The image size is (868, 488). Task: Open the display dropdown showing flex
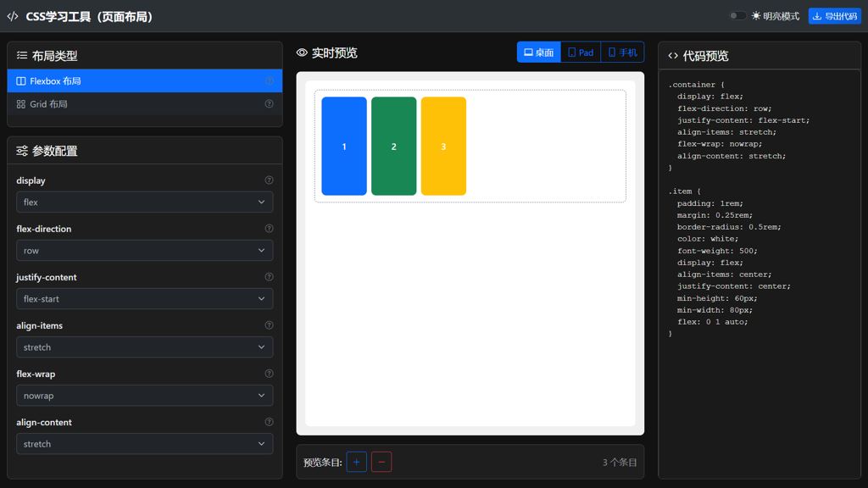click(x=145, y=202)
